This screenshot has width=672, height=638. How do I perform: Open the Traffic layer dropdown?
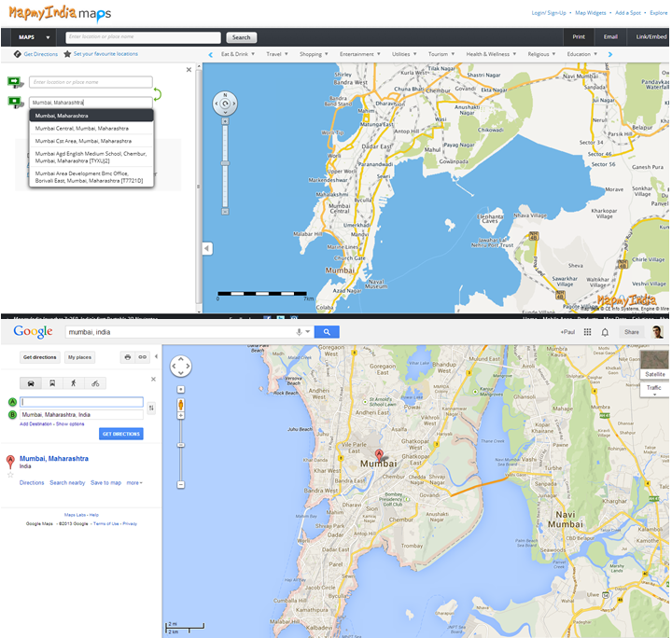654,390
